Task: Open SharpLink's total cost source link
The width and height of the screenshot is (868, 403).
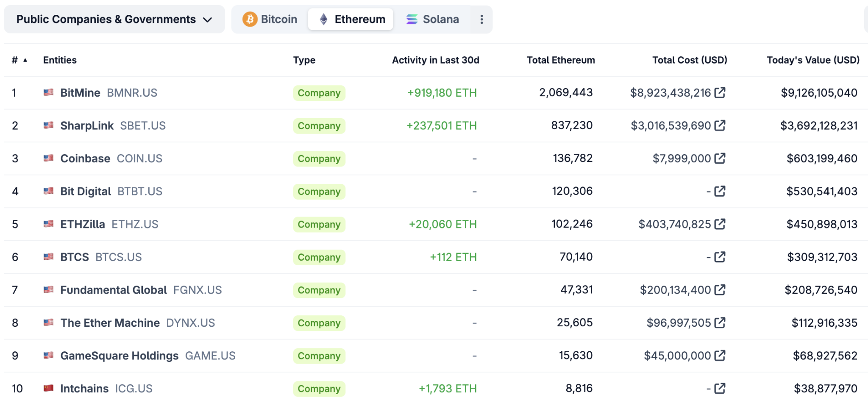Action: click(721, 125)
